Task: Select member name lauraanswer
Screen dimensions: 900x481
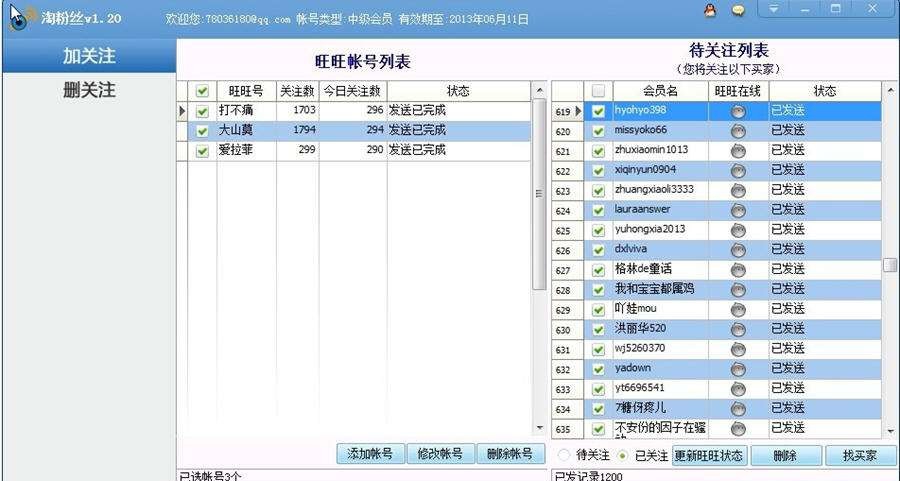Action: [x=642, y=210]
